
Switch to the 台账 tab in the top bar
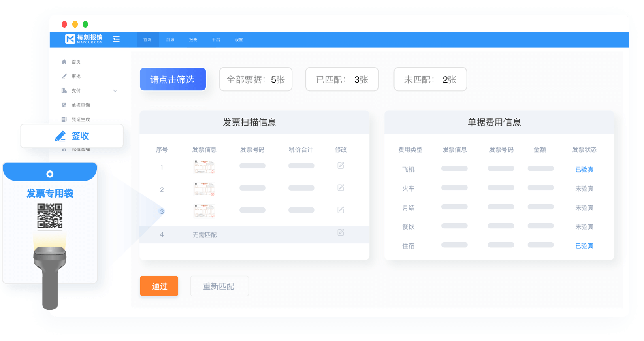[170, 40]
